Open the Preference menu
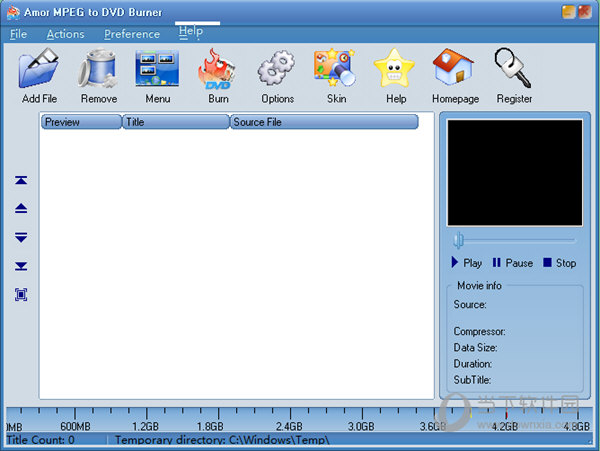This screenshot has height=451, width=600. [132, 34]
